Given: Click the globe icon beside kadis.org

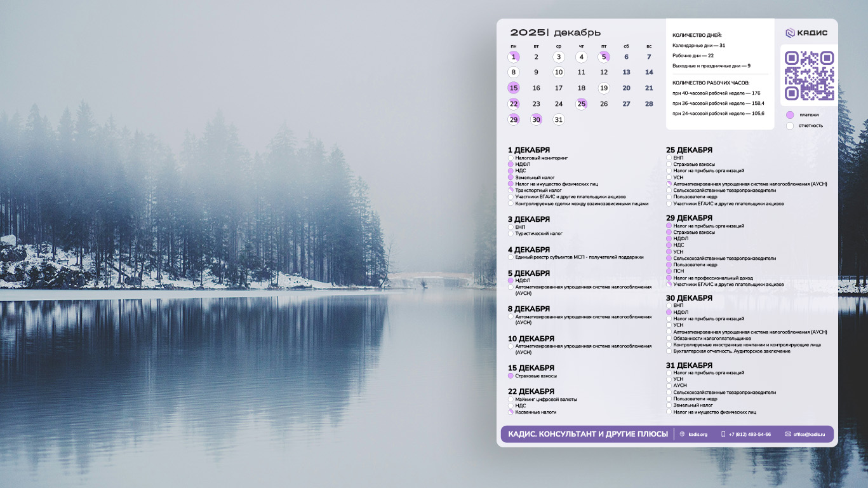Looking at the screenshot, I should coord(683,434).
